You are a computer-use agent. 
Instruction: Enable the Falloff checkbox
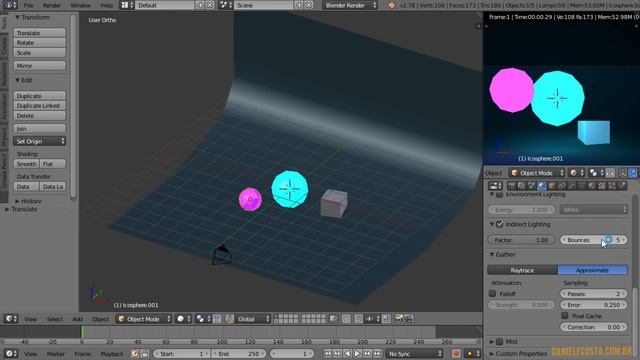[493, 293]
